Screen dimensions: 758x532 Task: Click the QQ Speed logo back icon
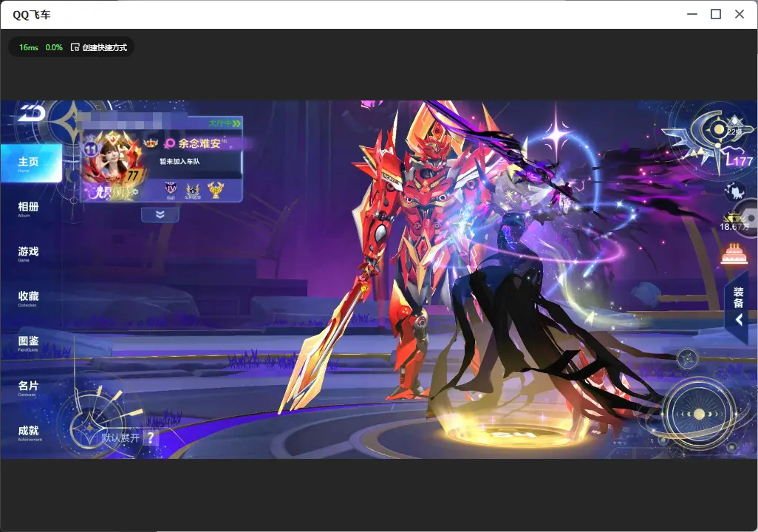coord(32,113)
